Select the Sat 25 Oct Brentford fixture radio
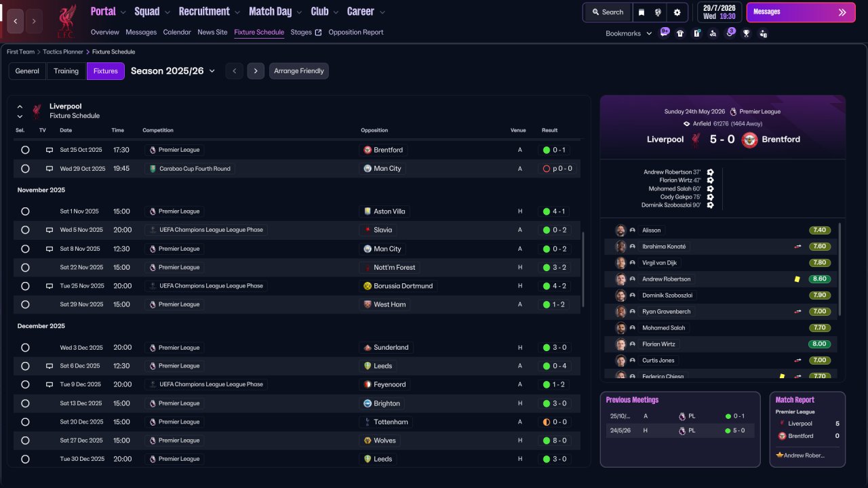Viewport: 868px width, 488px height. (x=25, y=150)
